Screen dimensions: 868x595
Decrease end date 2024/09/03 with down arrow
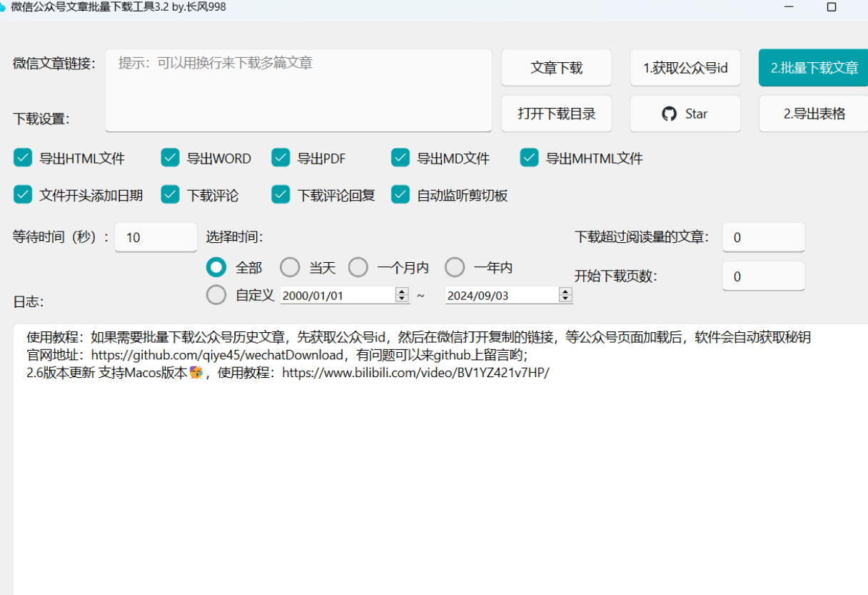click(x=565, y=299)
